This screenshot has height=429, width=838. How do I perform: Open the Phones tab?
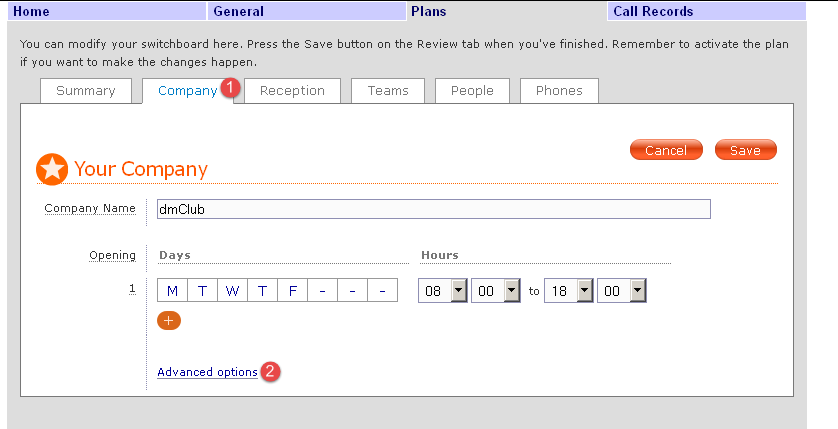559,91
